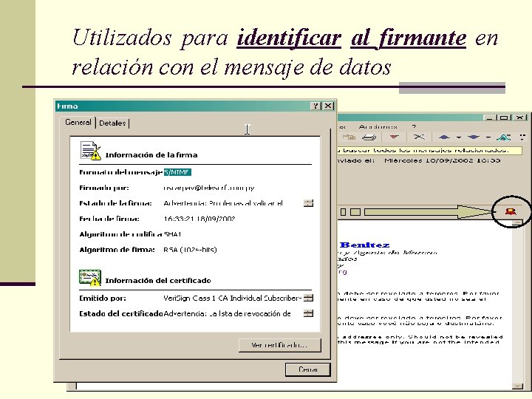Click the red digital signature ribbon icon

(x=511, y=212)
